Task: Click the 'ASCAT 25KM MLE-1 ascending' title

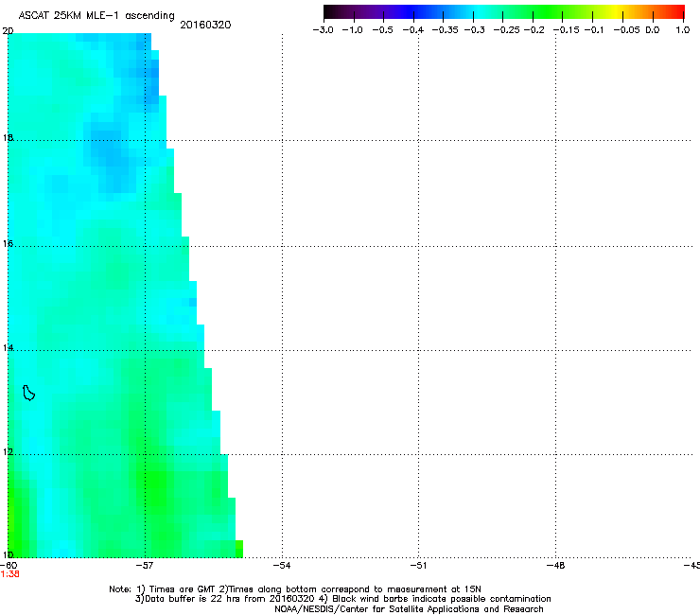Action: 96,16
